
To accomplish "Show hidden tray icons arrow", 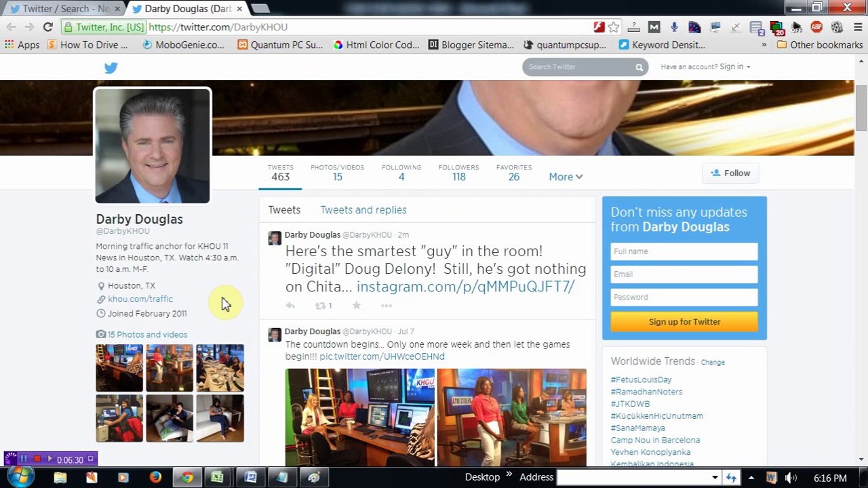I will point(751,478).
